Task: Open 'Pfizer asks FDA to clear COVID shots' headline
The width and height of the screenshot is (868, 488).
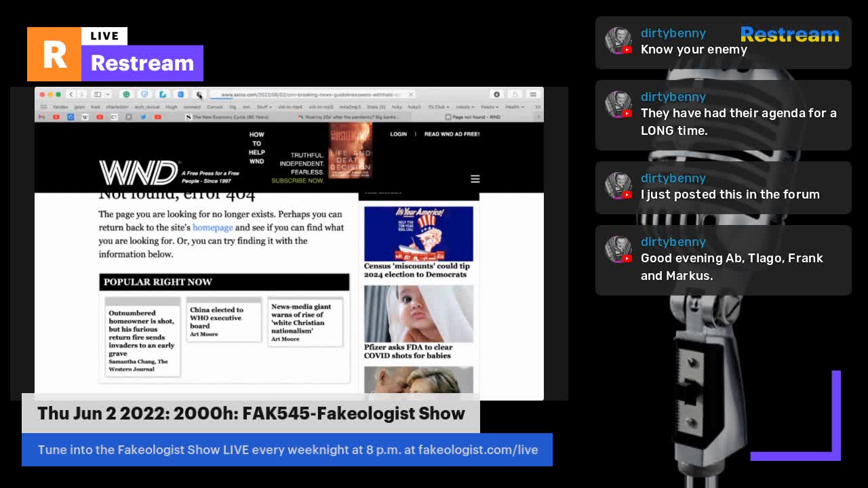Action: [408, 351]
